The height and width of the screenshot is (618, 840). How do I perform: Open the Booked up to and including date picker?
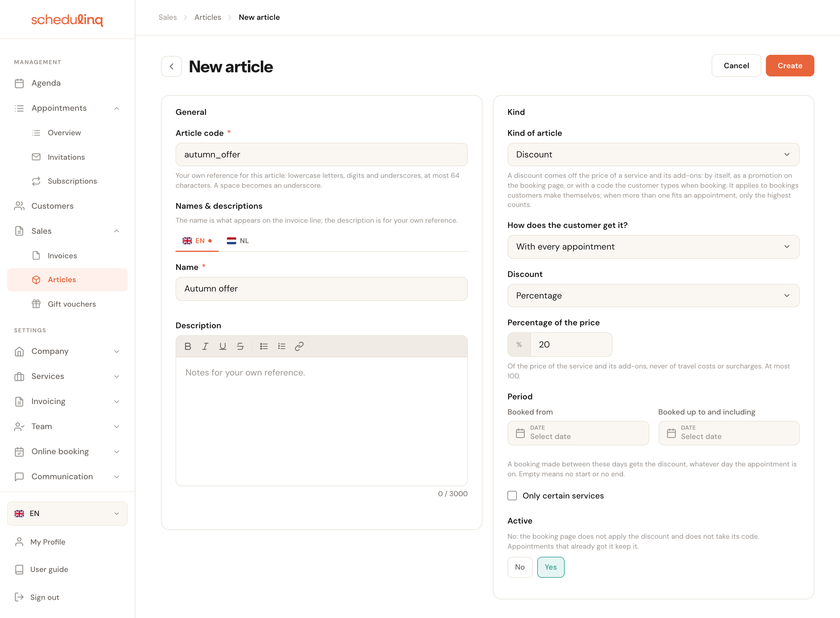729,433
